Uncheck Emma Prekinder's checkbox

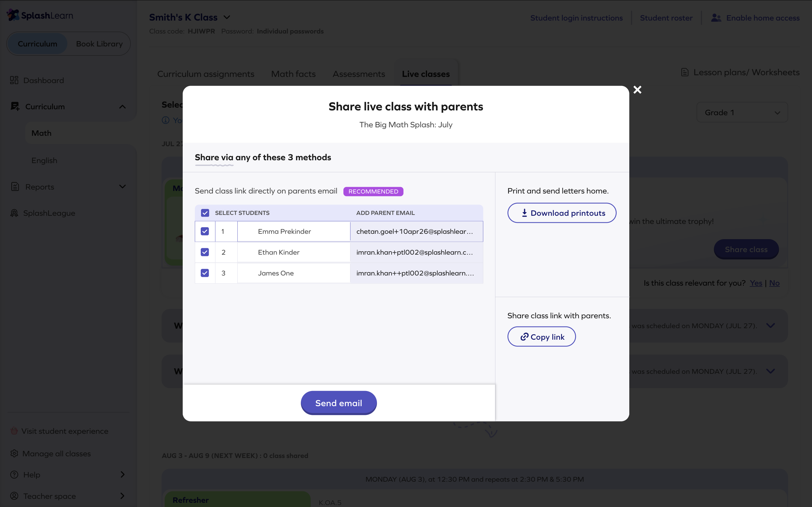205,231
